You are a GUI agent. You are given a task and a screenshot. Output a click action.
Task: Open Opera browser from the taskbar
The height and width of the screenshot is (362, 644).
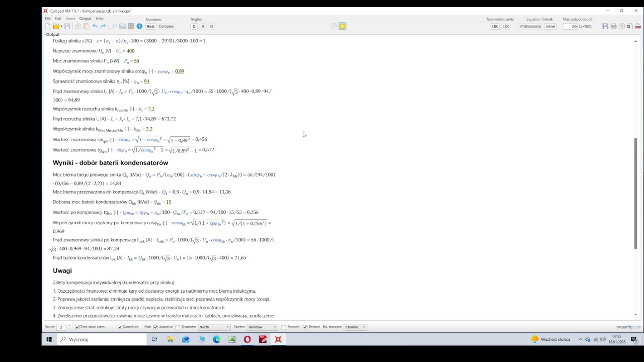pos(247,339)
